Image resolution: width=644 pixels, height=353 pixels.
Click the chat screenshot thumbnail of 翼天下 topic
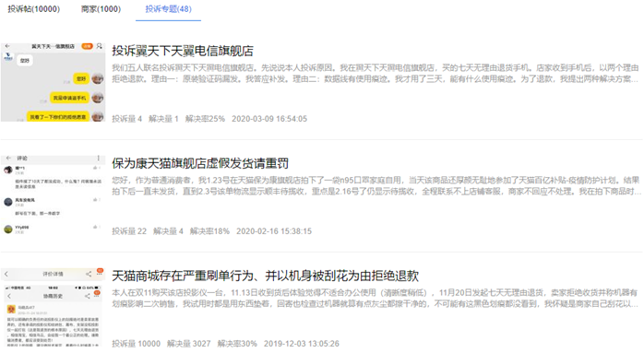tap(53, 82)
